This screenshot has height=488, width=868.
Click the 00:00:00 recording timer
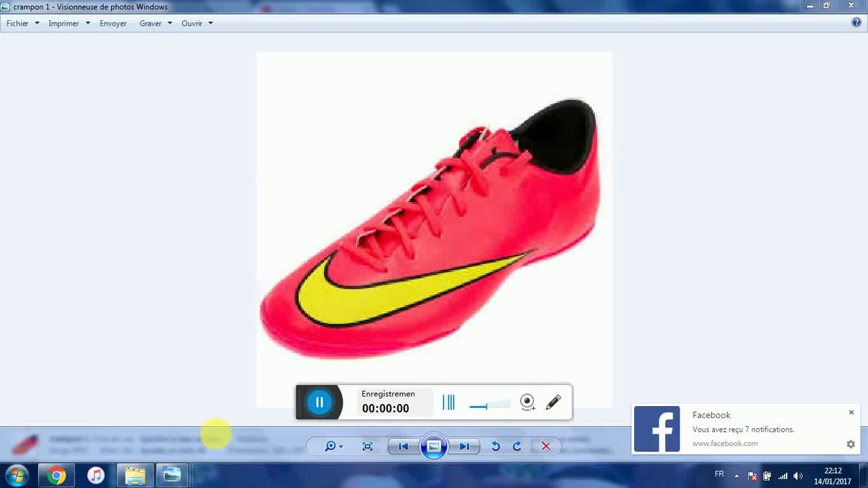coord(385,408)
